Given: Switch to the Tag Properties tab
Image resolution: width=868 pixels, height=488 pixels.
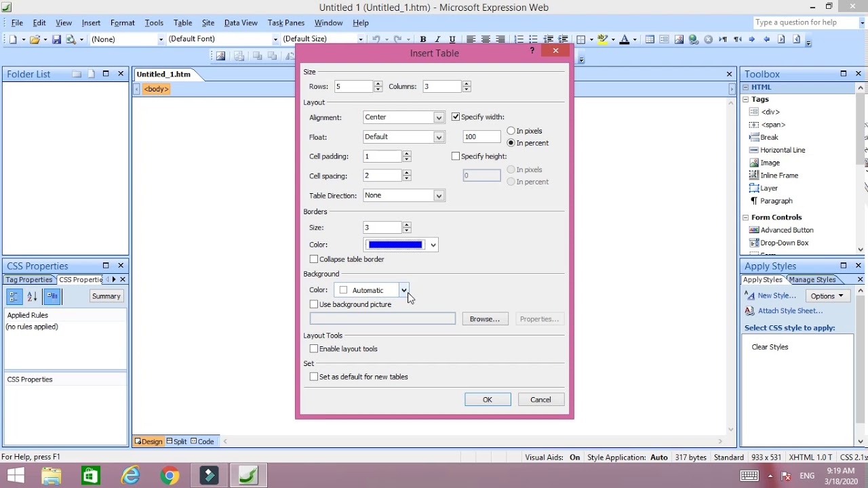Looking at the screenshot, I should click(29, 280).
